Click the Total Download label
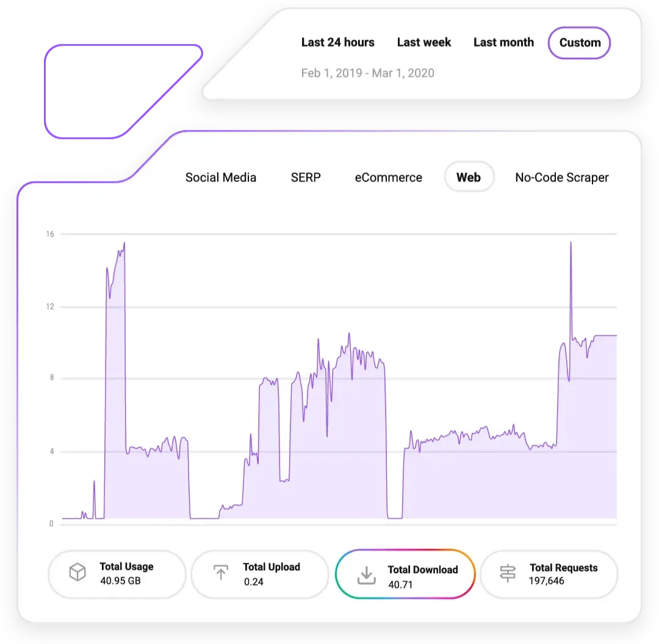 click(423, 570)
